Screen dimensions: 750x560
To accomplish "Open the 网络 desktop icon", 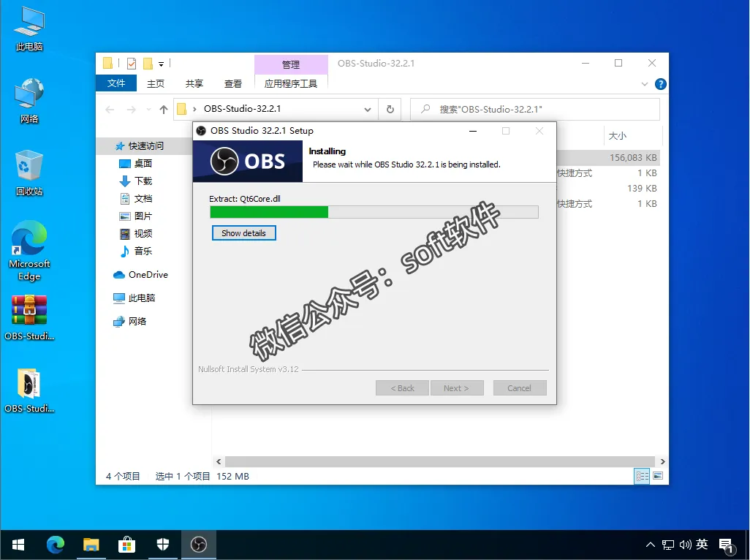I will coord(29,100).
